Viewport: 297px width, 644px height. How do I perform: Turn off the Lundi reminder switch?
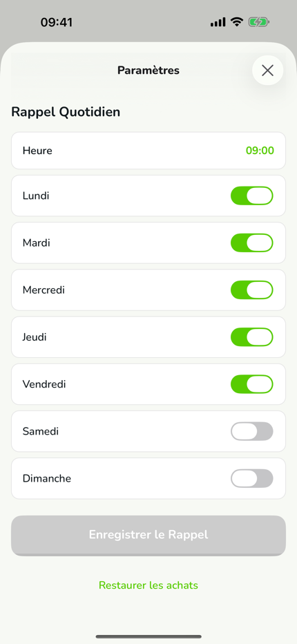(x=252, y=196)
